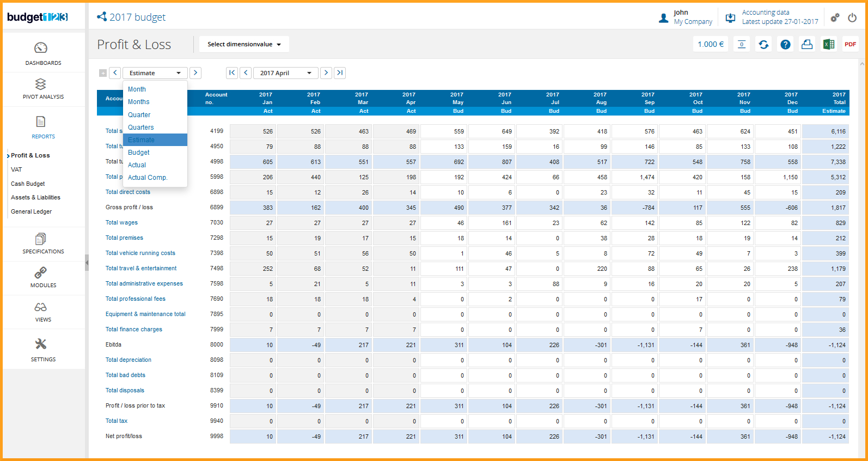The image size is (868, 461).
Task: Expand rows with the grey plus button
Action: [103, 73]
